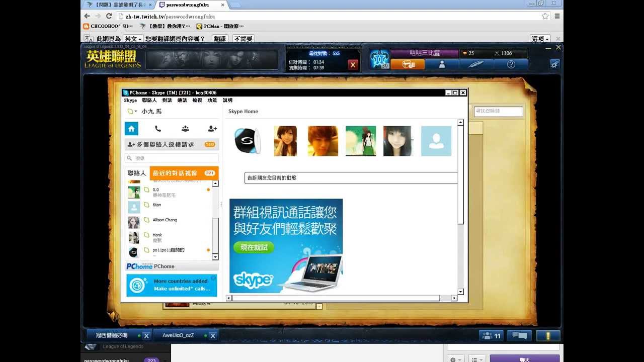Switch to the passwordwrongfuku Chrome tab

coord(190,5)
